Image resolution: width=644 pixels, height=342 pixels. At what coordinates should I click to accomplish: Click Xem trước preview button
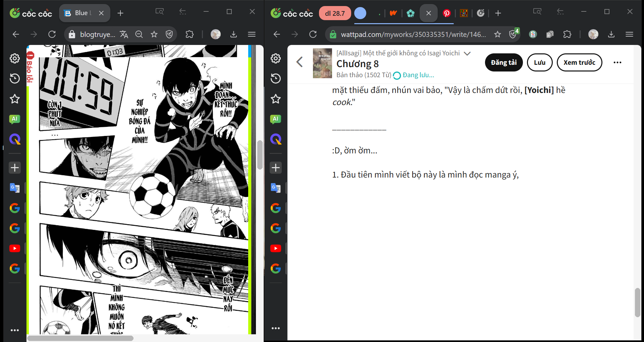pos(579,62)
